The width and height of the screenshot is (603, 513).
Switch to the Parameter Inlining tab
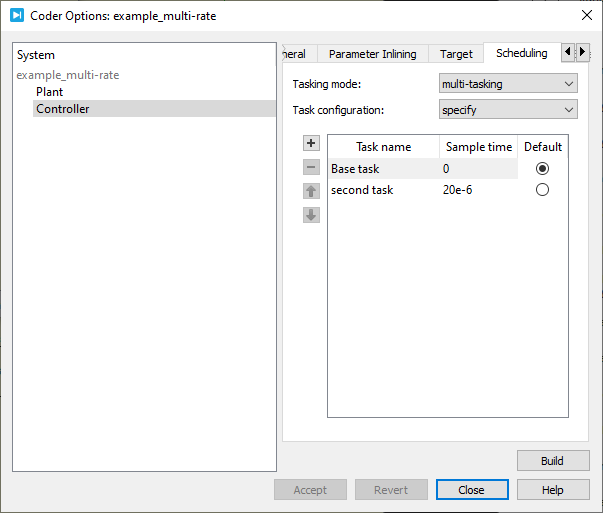coord(372,54)
